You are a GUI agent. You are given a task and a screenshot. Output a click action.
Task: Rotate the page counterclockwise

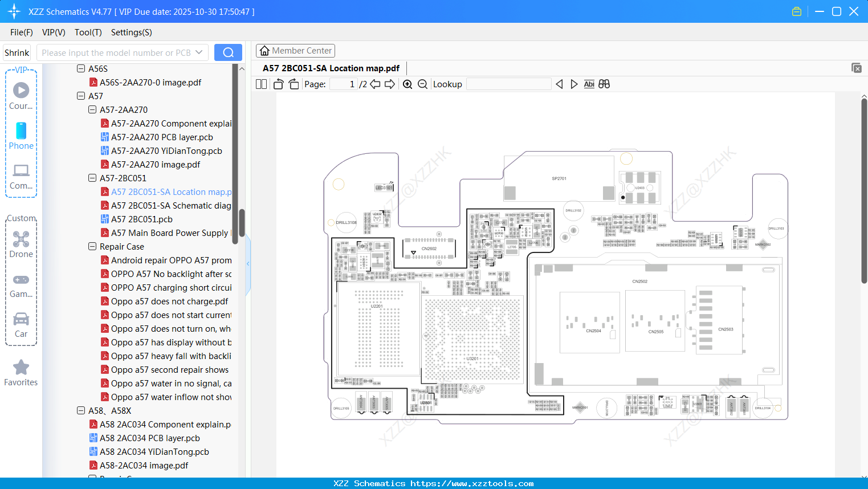[278, 84]
